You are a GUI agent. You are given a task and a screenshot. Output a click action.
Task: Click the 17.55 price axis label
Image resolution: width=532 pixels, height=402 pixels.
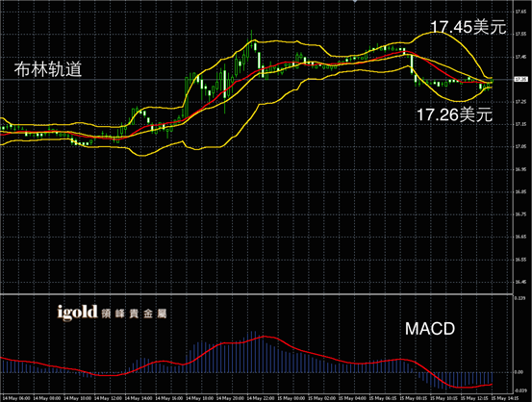(x=520, y=35)
